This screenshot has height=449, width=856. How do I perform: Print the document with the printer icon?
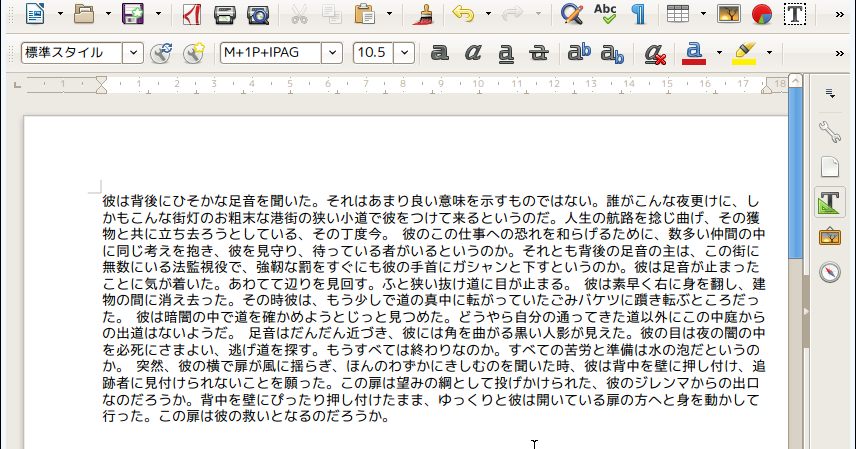224,14
